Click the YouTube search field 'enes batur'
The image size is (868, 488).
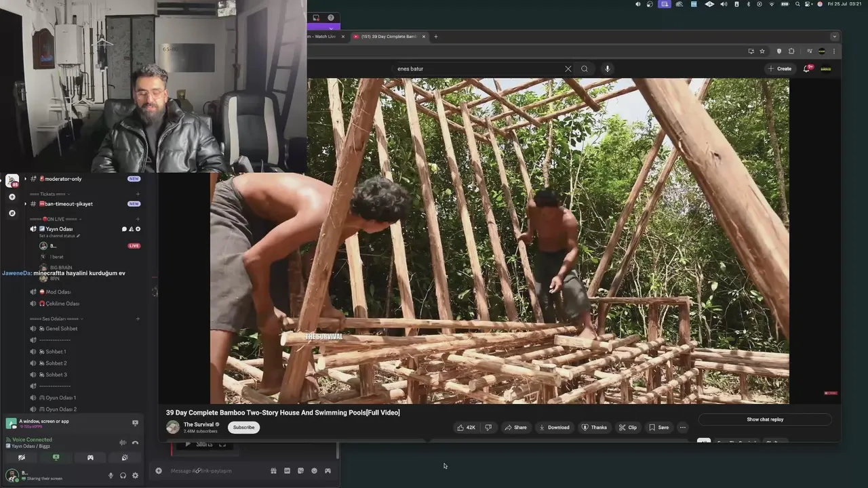click(x=478, y=68)
